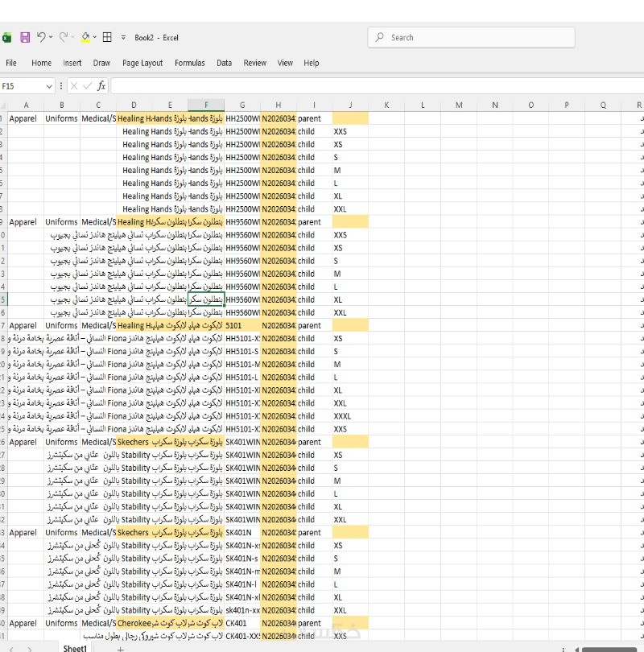Click the Borders grid icon
Screen dimensions: 644x652
107,37
